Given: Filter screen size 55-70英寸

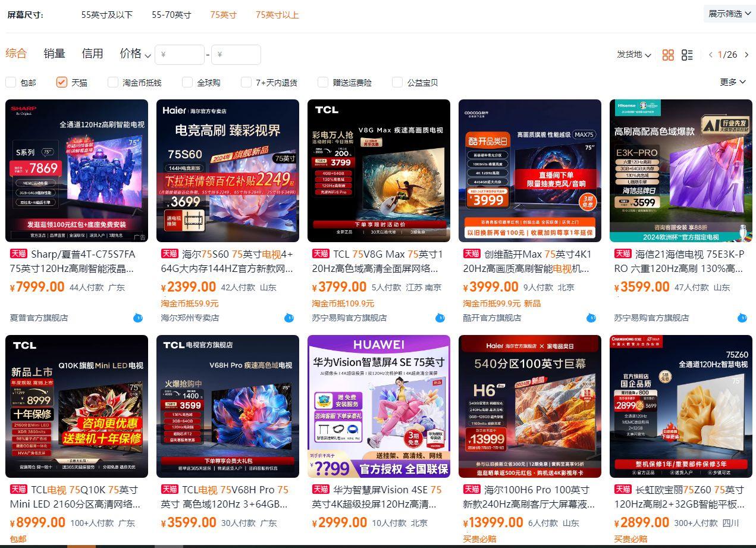Looking at the screenshot, I should click(171, 15).
